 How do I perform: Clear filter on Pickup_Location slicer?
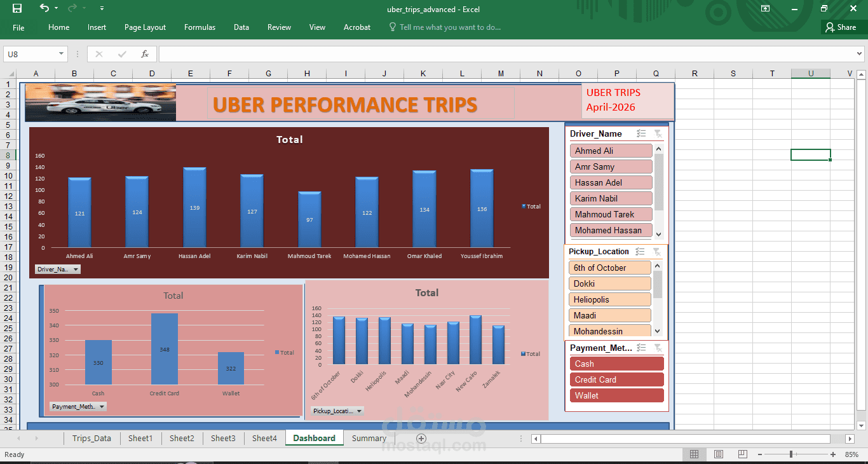tap(657, 252)
